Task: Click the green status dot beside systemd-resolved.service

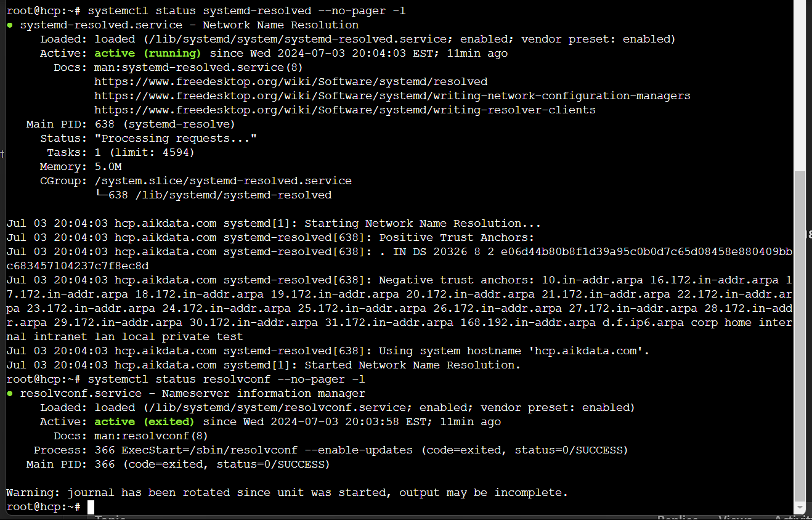Action: [x=10, y=25]
